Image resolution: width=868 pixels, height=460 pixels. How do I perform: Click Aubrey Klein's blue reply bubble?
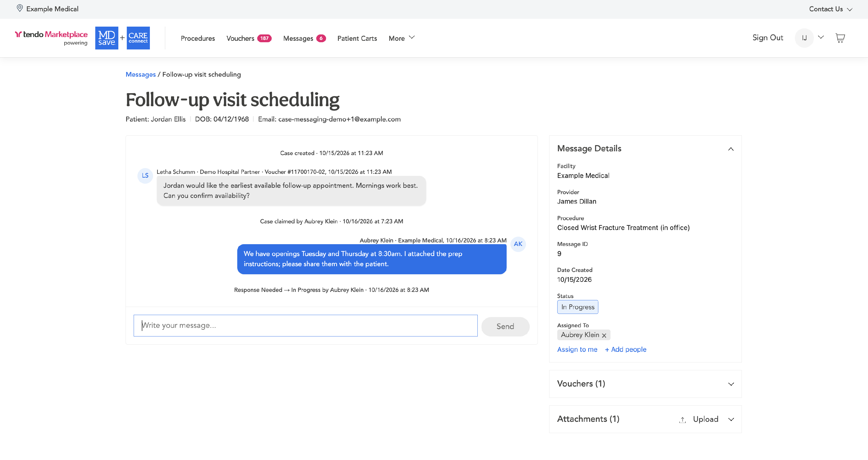(x=372, y=259)
